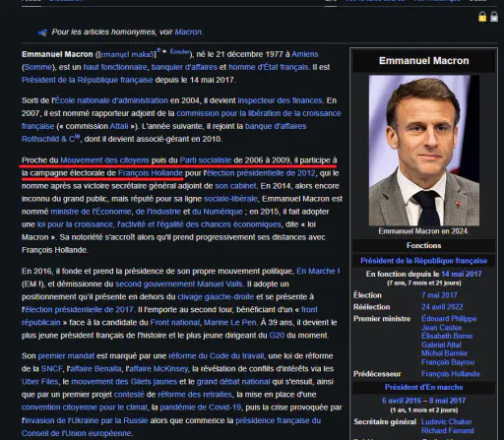Open the 'Front national' link

pyautogui.click(x=174, y=322)
